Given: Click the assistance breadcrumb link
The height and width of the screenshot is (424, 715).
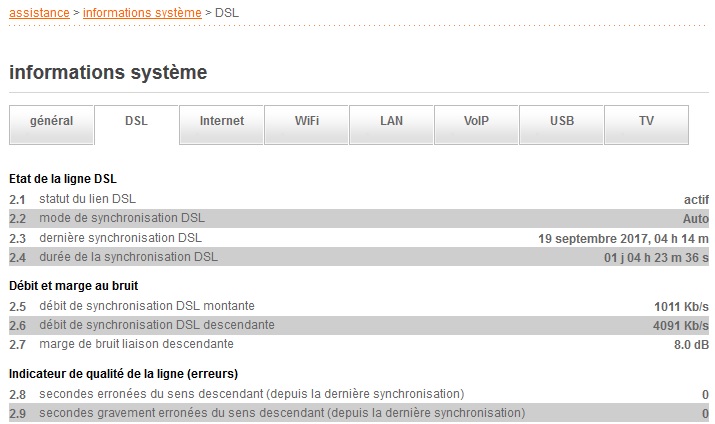Looking at the screenshot, I should (x=39, y=13).
